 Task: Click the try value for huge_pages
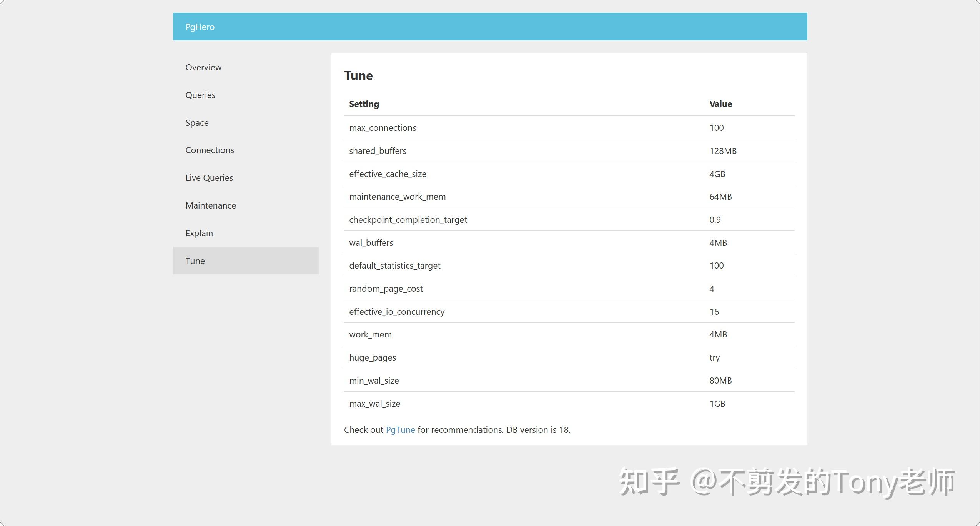tap(714, 357)
